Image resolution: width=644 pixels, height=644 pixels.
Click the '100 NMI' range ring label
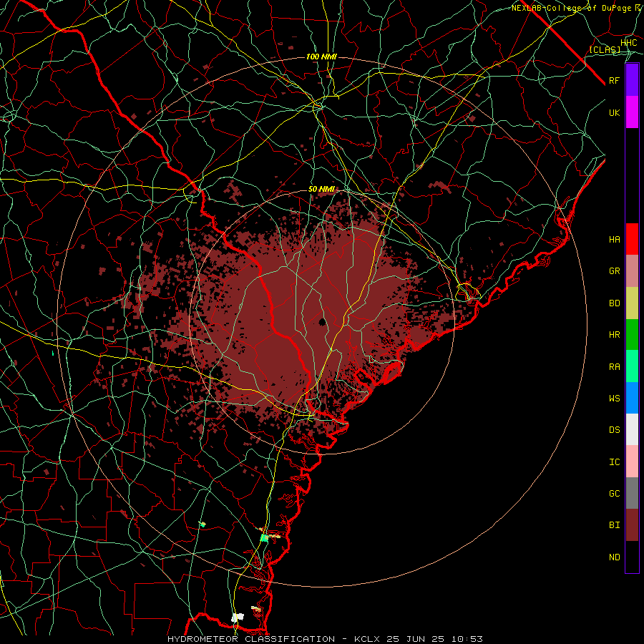point(321,57)
